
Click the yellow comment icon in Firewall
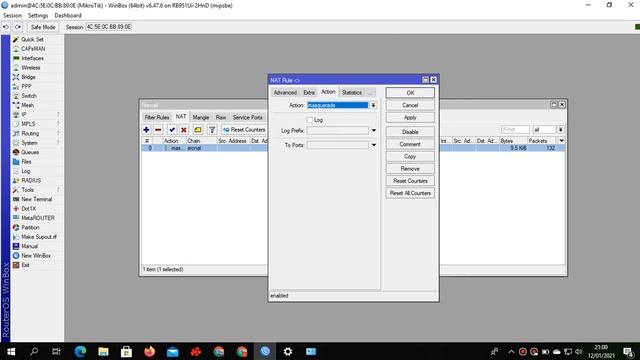[198, 130]
